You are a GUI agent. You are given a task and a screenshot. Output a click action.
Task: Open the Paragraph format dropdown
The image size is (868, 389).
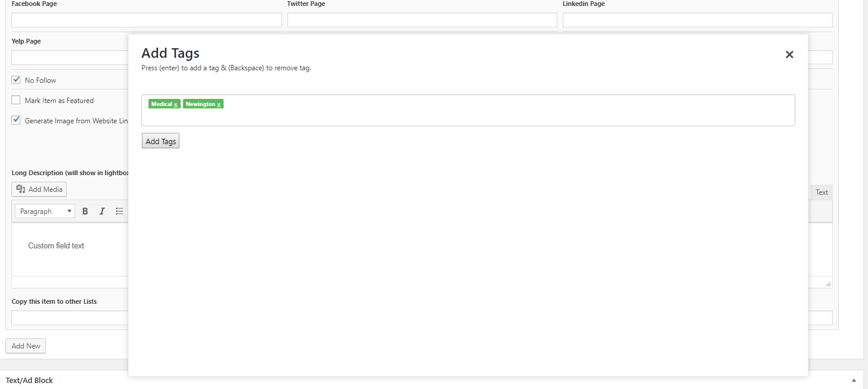pos(45,211)
